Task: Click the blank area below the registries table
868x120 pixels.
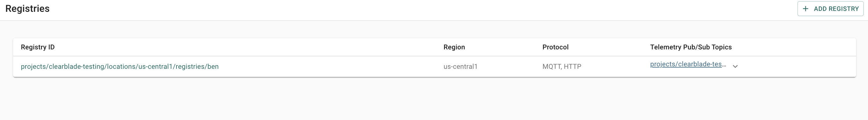Action: [x=434, y=99]
